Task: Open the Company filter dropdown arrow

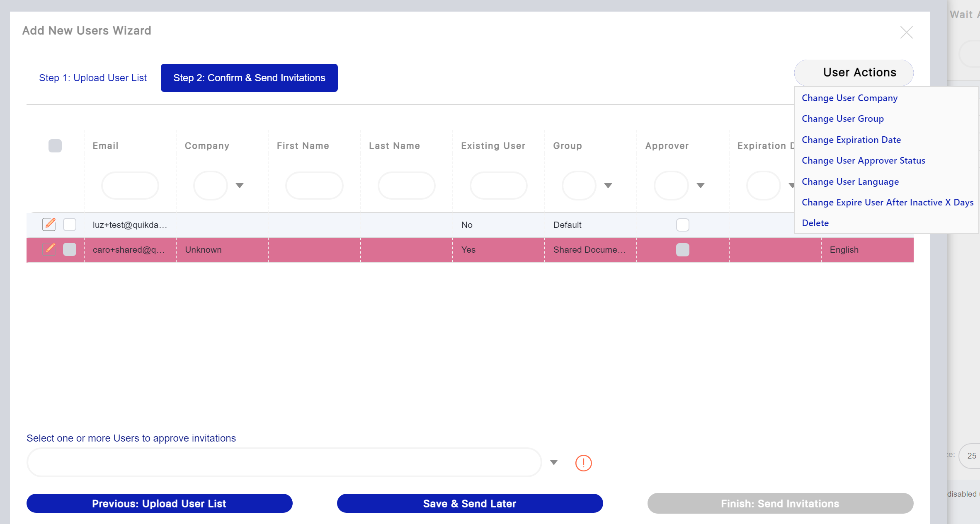Action: tap(240, 186)
